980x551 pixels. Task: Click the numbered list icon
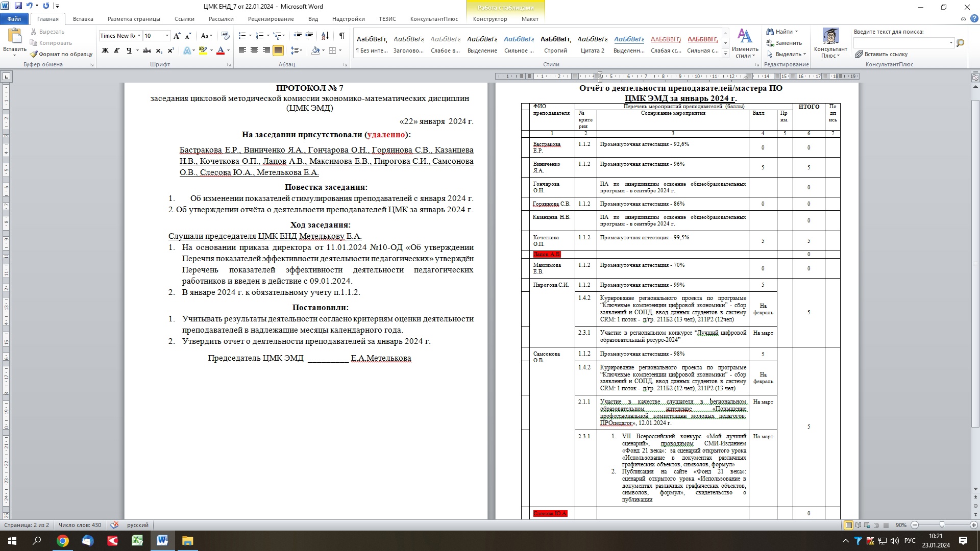click(x=259, y=36)
